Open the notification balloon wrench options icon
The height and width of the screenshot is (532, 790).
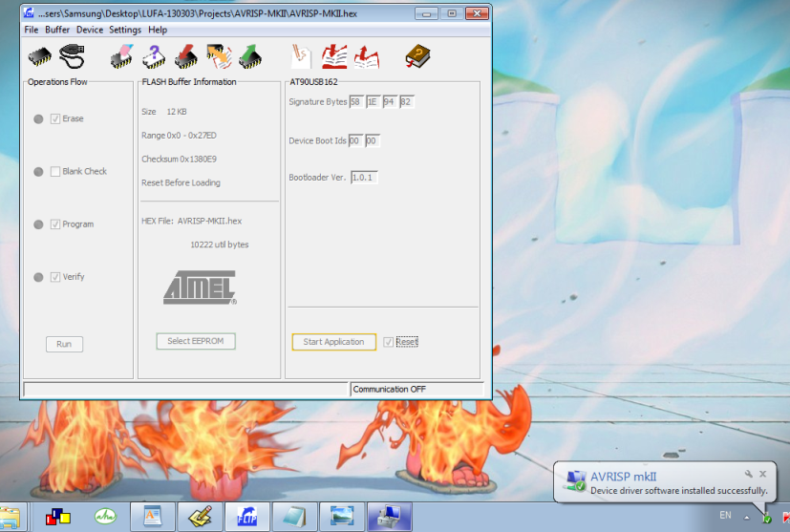(749, 474)
